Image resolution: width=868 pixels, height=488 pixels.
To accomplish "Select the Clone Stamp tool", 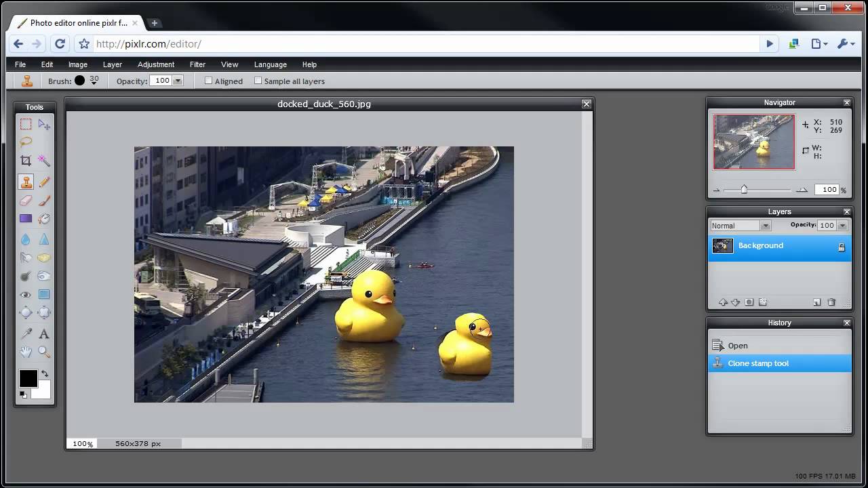I will tap(26, 182).
